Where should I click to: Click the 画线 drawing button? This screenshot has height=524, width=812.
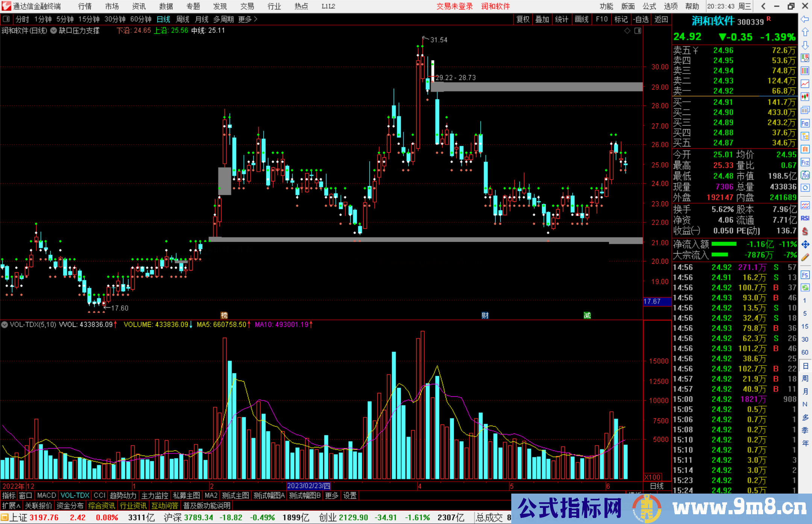(x=581, y=19)
